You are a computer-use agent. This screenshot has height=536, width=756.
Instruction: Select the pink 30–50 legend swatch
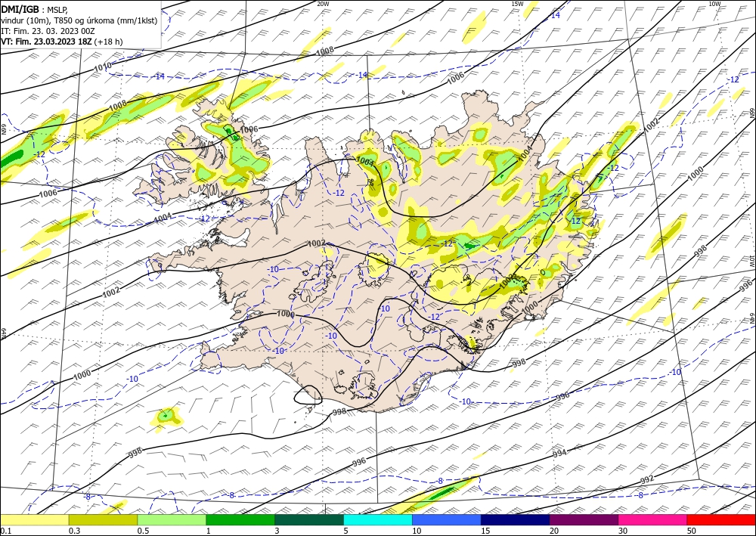click(x=653, y=519)
